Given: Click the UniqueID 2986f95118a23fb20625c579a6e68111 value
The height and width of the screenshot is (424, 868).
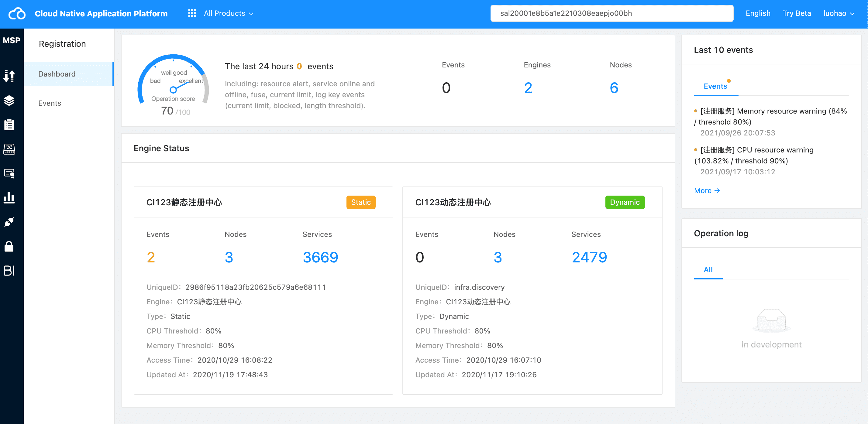Looking at the screenshot, I should [x=255, y=287].
